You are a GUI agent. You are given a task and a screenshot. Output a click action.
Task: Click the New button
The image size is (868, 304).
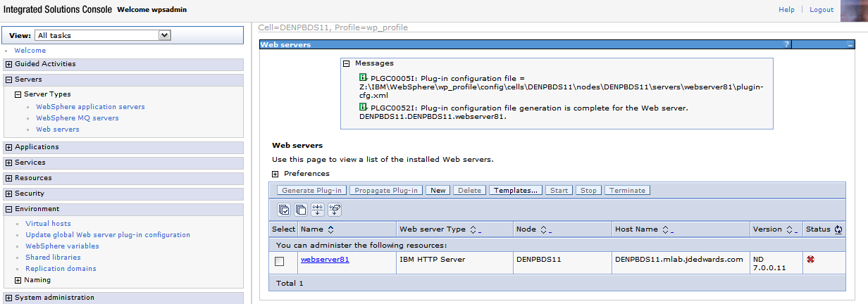point(438,191)
